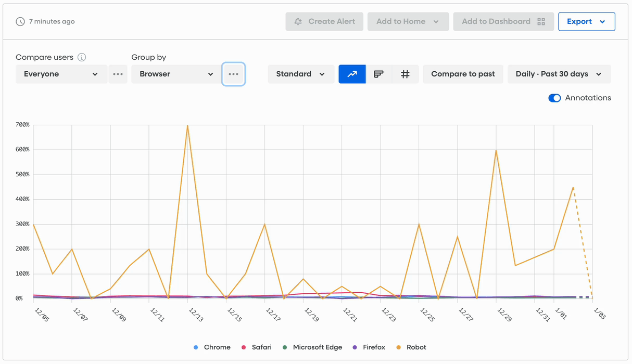The image size is (632, 364).
Task: Open the Everyone compare users dropdown
Action: [x=61, y=74]
